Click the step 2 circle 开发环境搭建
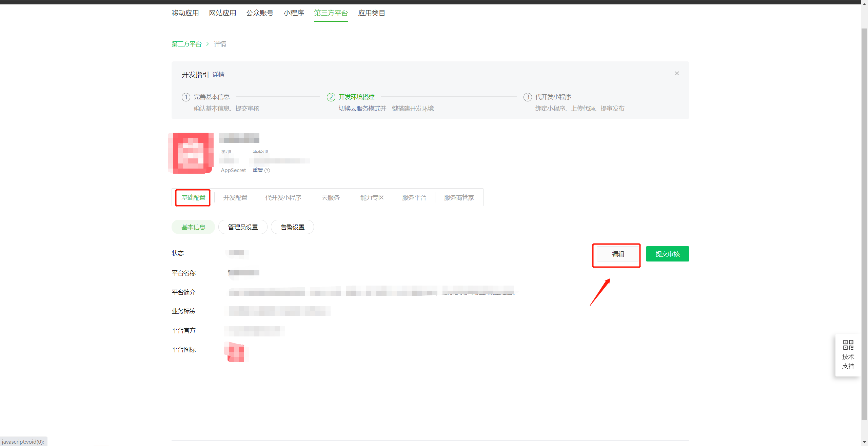 [x=331, y=97]
